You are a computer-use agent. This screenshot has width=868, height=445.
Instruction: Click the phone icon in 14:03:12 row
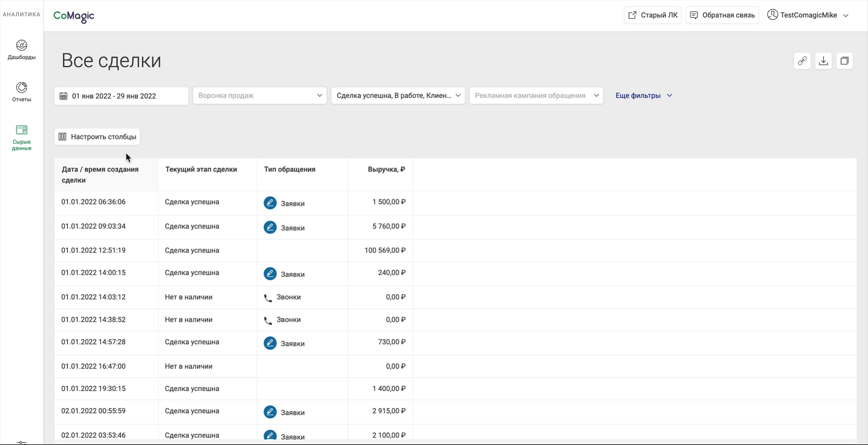click(x=268, y=298)
